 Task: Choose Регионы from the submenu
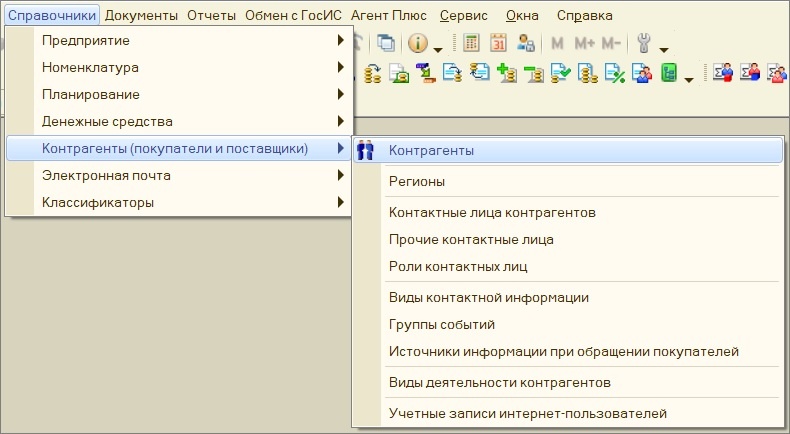point(568,181)
